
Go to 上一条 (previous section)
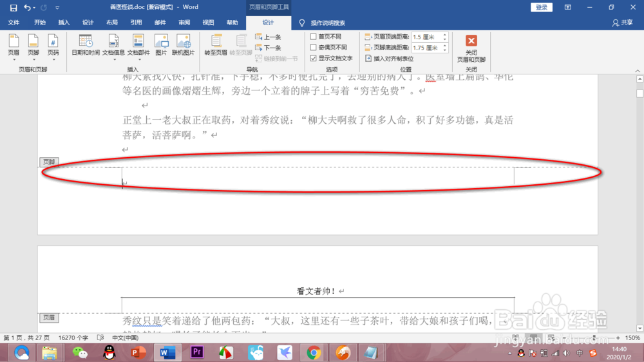click(268, 37)
